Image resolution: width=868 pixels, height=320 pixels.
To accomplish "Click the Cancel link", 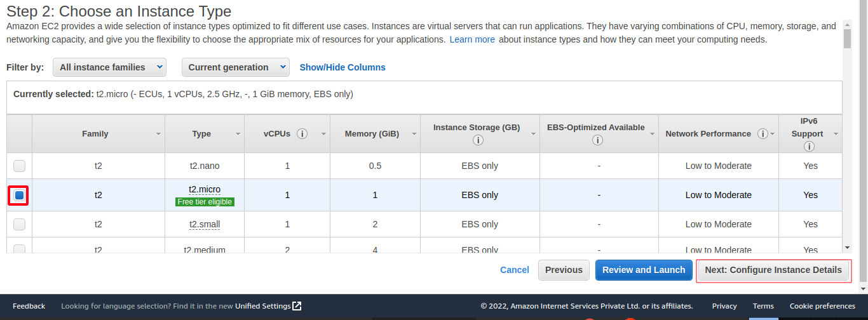I will coord(515,270).
